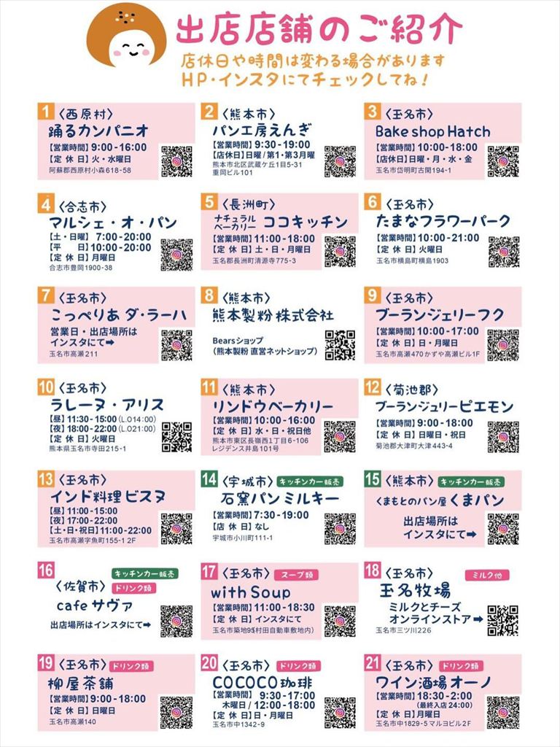
Task: Click the 熊本製粉 Bears shop QR code
Action: (x=340, y=345)
